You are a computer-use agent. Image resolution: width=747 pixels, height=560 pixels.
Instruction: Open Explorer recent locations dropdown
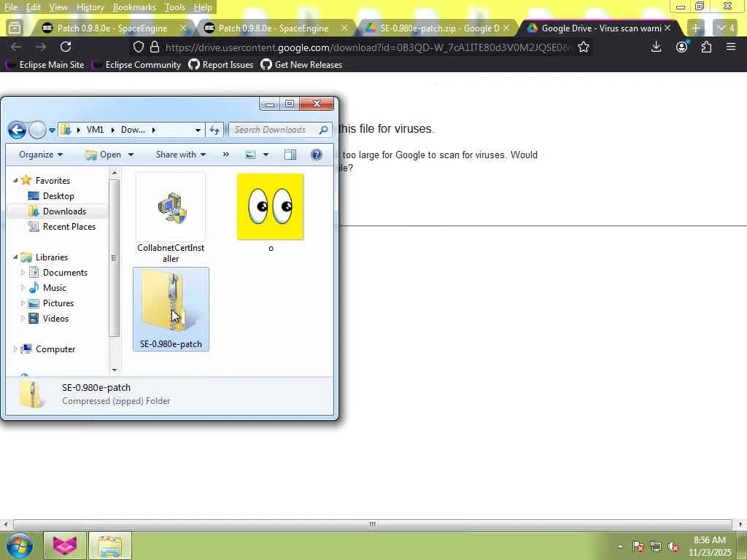[x=52, y=130]
